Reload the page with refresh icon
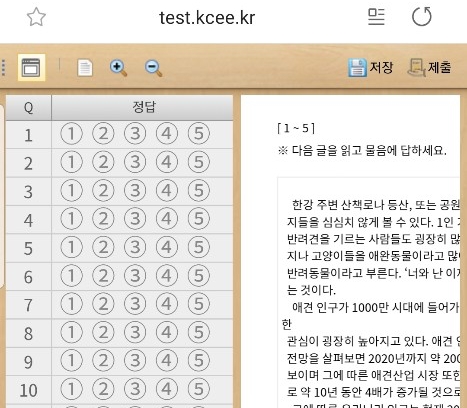 tap(422, 16)
